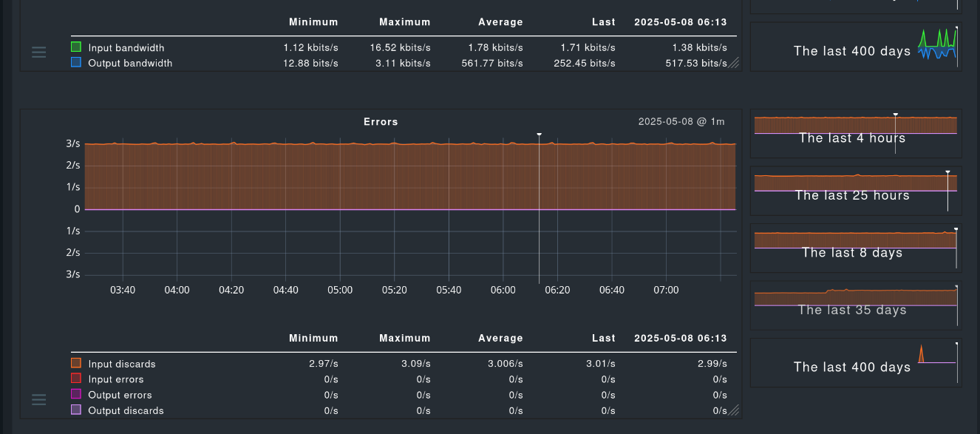Click the red Input errors swatch

pos(76,379)
